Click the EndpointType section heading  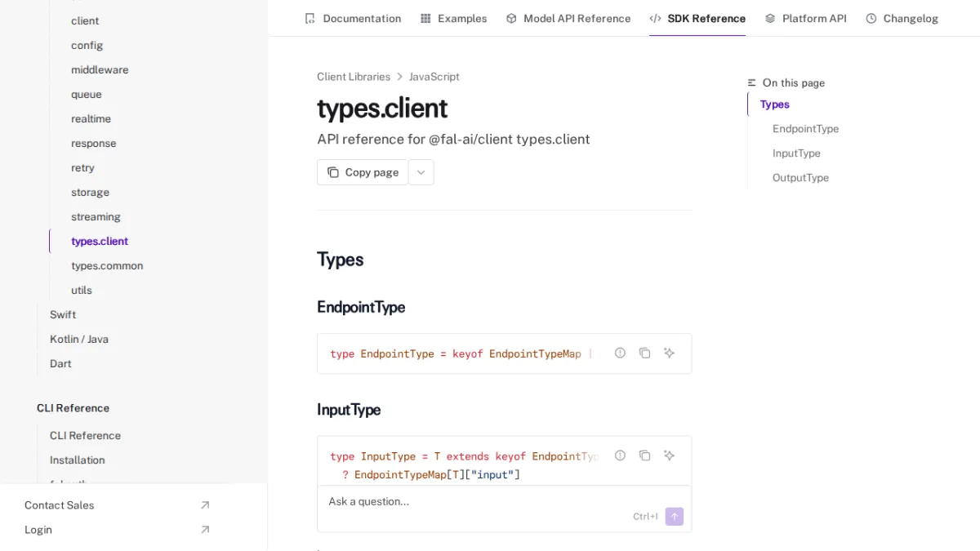tap(361, 307)
